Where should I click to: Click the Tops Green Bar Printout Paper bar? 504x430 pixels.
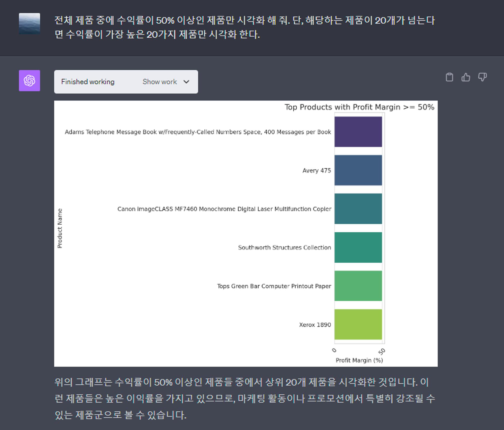pyautogui.click(x=358, y=286)
